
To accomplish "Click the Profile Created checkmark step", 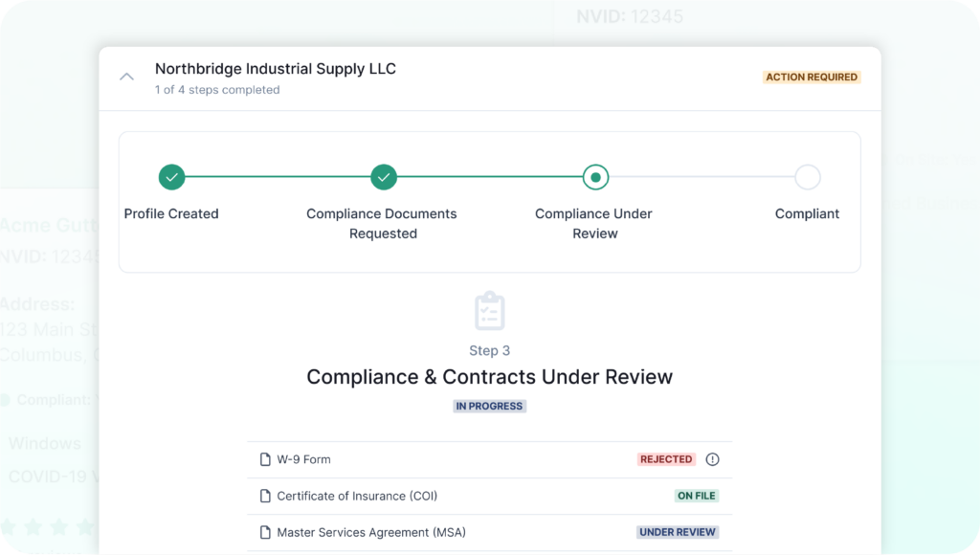I will [x=171, y=177].
